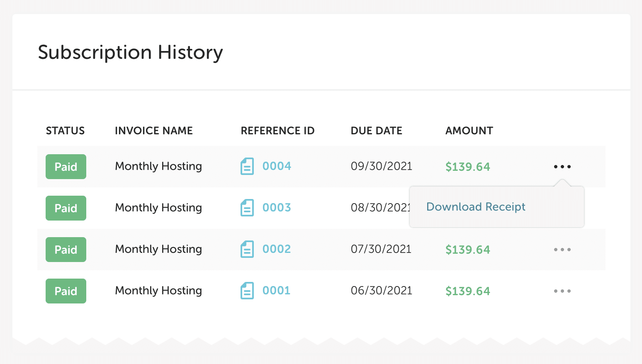
Task: Click the Paid badge on invoice 0002 row
Action: [x=66, y=250]
